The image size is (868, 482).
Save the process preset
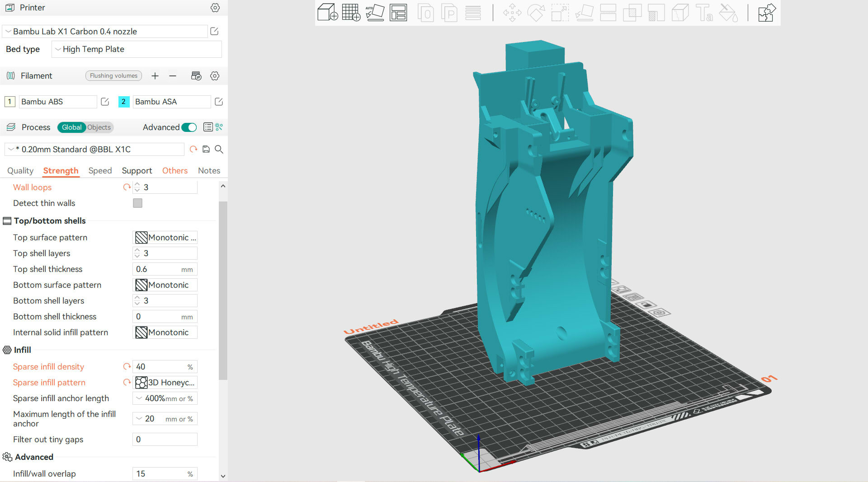tap(206, 149)
